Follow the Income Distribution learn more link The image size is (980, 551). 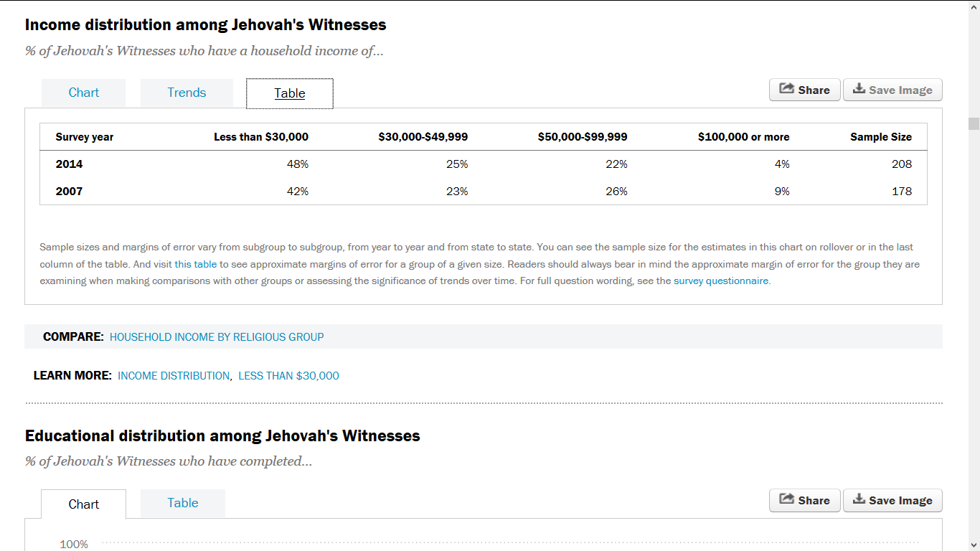pyautogui.click(x=174, y=375)
